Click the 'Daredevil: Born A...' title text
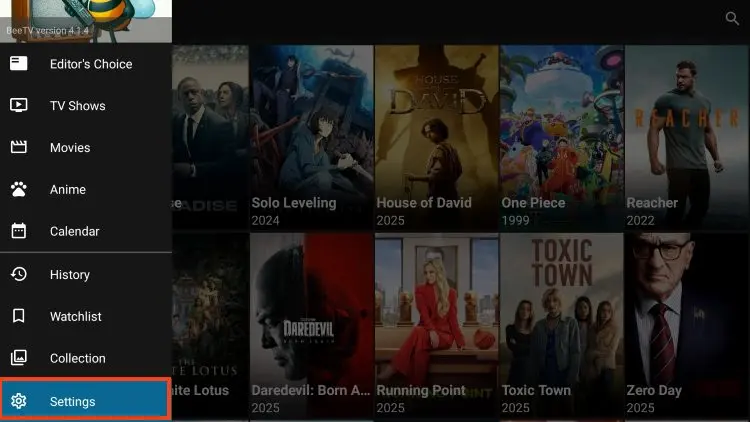This screenshot has width=750, height=422. [311, 390]
